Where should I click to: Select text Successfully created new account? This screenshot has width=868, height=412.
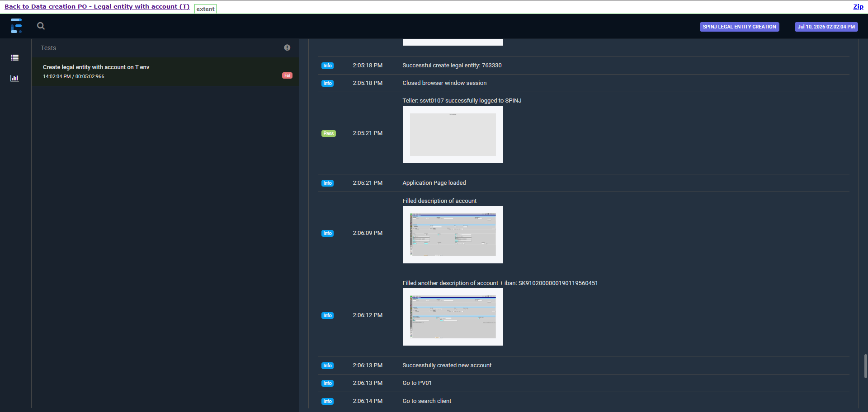point(447,365)
